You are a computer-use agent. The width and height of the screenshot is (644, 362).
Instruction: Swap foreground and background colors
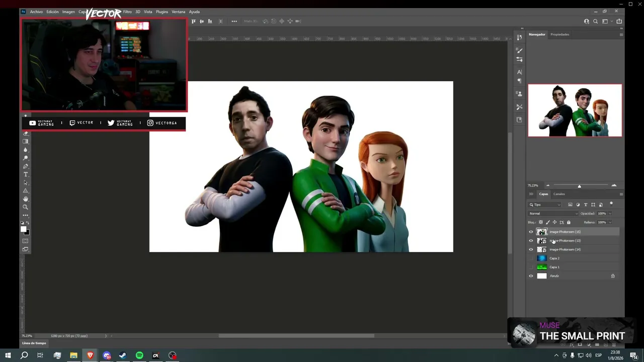click(x=28, y=223)
